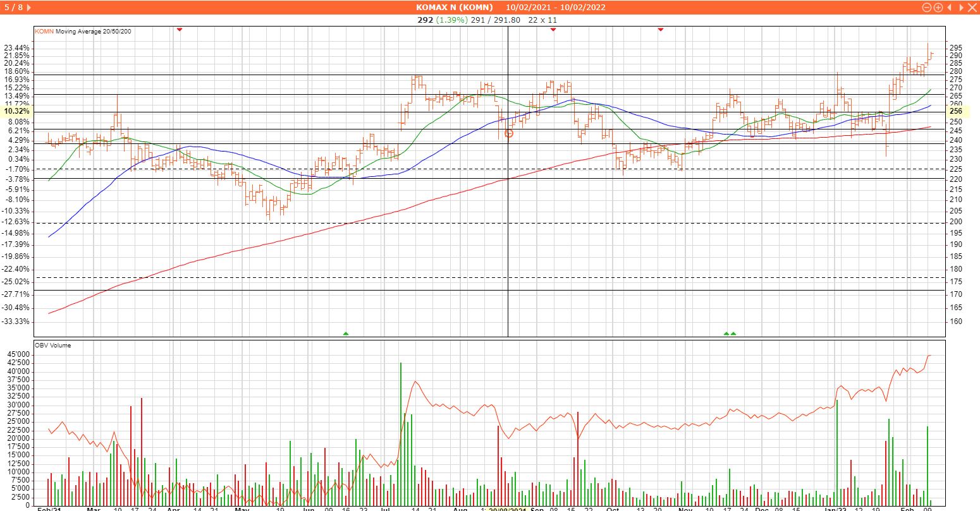Click the red triangle marker in late October
This screenshot has height=511, width=980.
(x=661, y=30)
